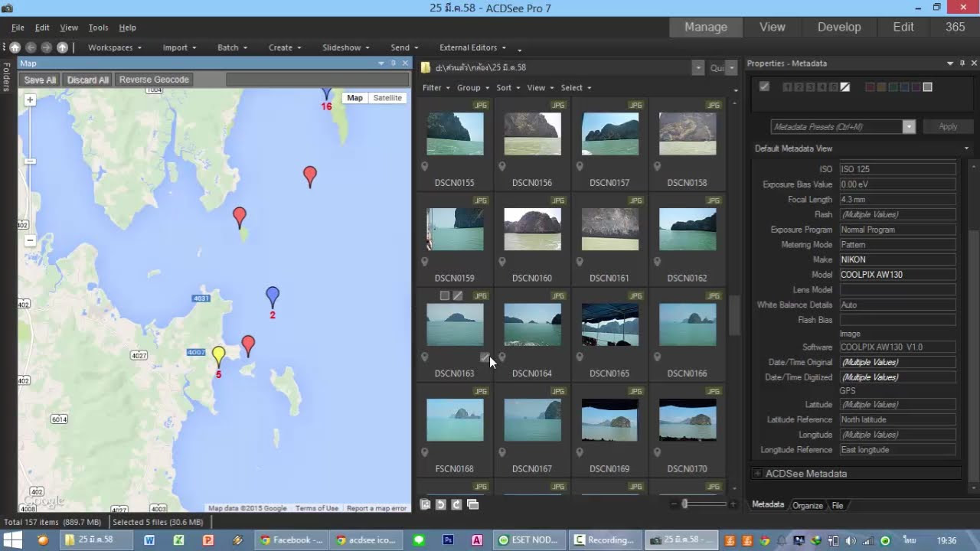Apply the green color label
The height and width of the screenshot is (551, 980).
click(x=893, y=87)
